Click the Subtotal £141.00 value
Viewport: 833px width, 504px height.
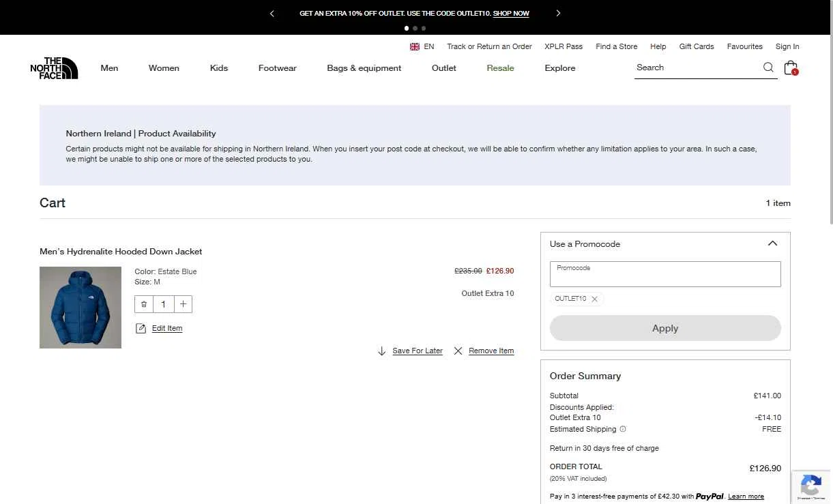pyautogui.click(x=768, y=396)
